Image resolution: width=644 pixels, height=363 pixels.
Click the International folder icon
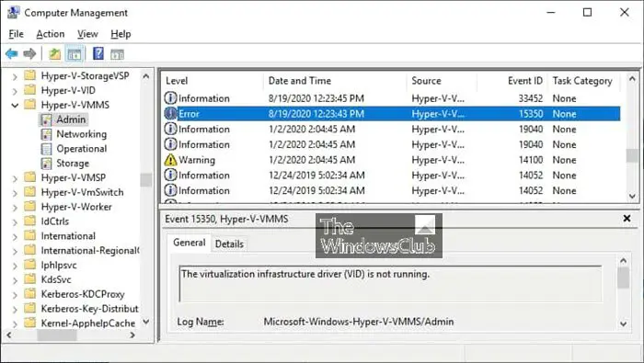(x=30, y=236)
